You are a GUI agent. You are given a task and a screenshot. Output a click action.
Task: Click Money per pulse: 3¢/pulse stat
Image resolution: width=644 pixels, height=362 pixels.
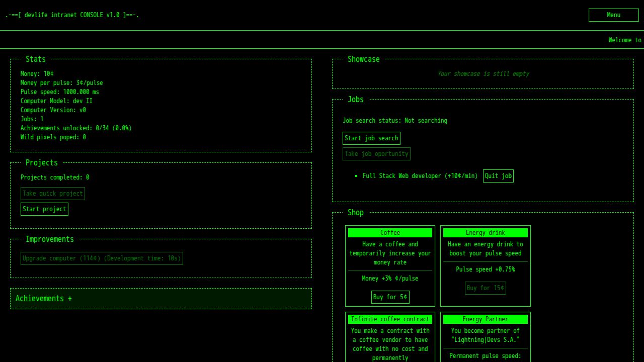(x=61, y=83)
